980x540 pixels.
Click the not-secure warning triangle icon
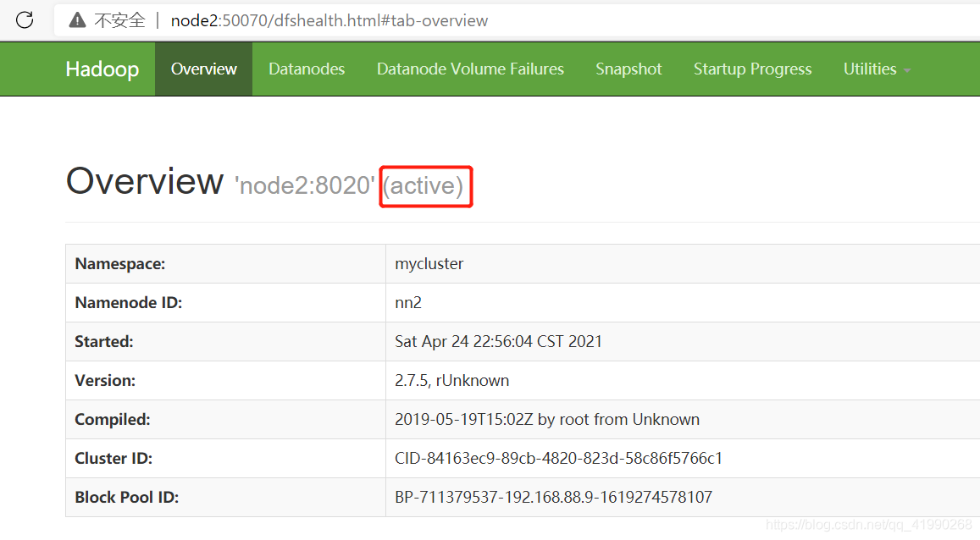[77, 20]
